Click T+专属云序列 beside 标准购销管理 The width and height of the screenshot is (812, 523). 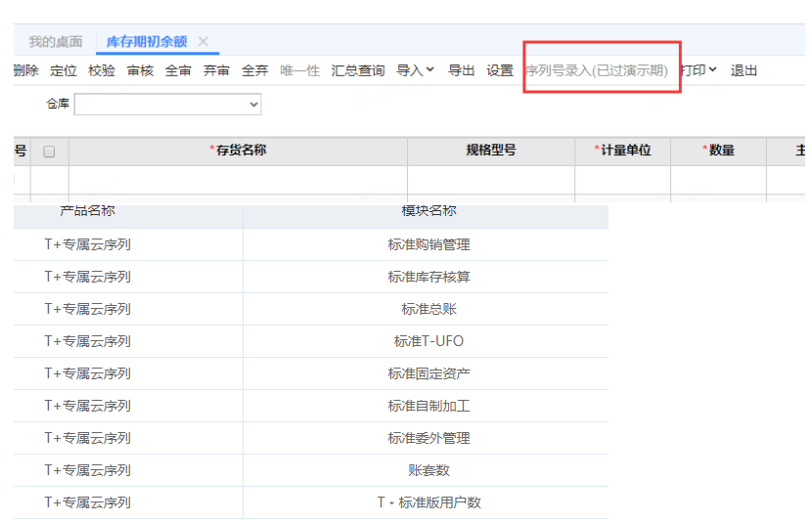pyautogui.click(x=87, y=244)
